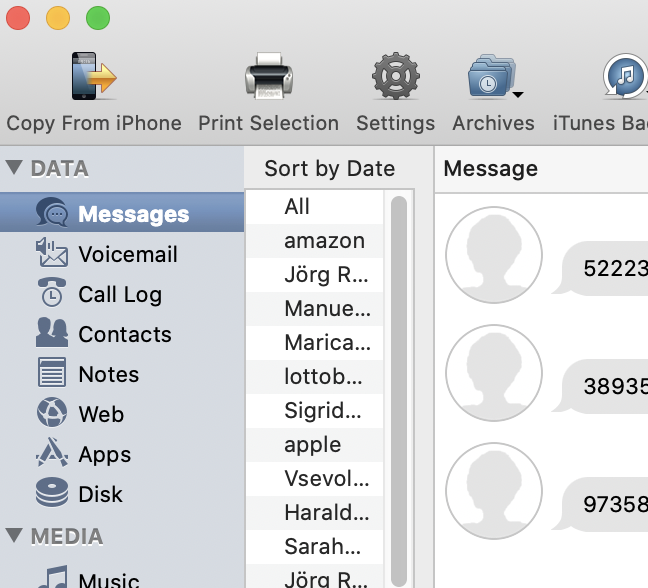Select the Marica... conversation
The width and height of the screenshot is (648, 588).
pos(315,343)
